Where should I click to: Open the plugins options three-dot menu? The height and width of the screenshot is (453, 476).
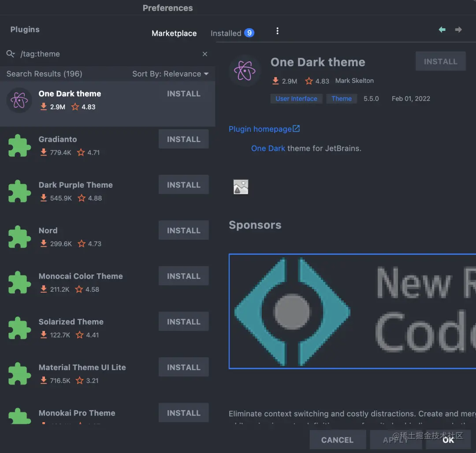pyautogui.click(x=277, y=31)
